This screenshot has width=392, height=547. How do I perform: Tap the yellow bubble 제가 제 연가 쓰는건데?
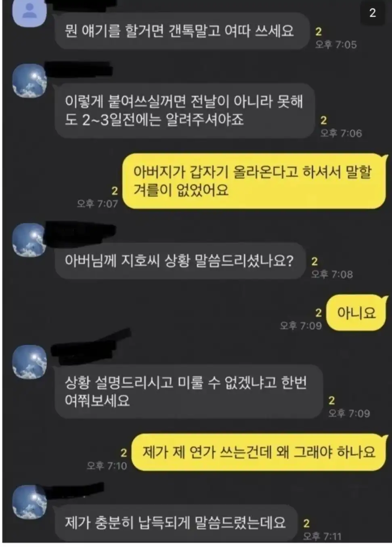pos(259,452)
